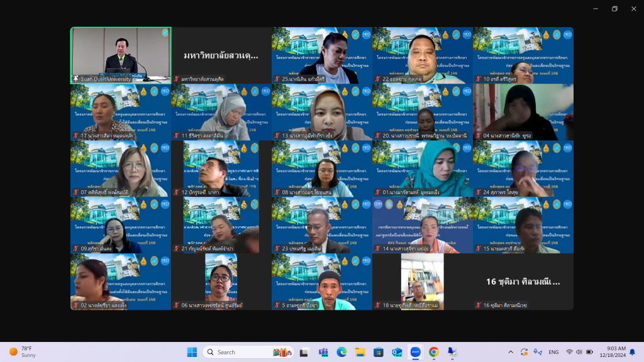Open Microsoft Teams from the taskbar

tap(323, 352)
